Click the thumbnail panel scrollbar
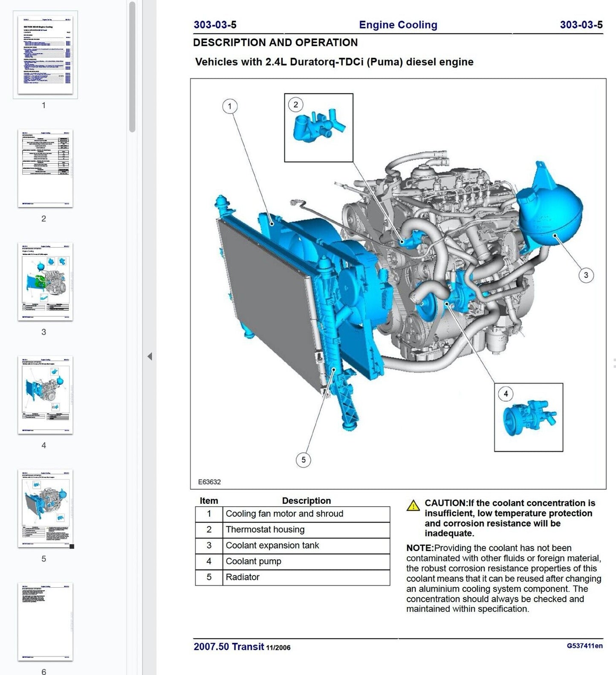 (132, 68)
